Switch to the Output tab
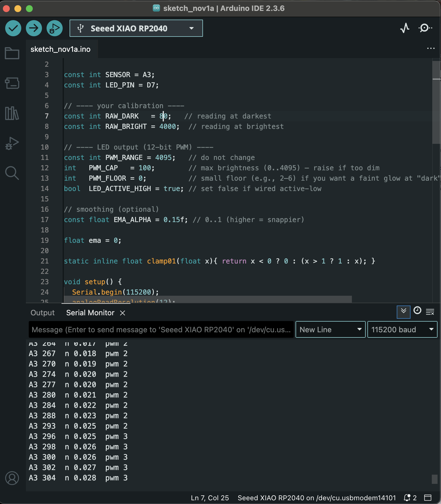Screen dimensions: 441x504 [43, 313]
